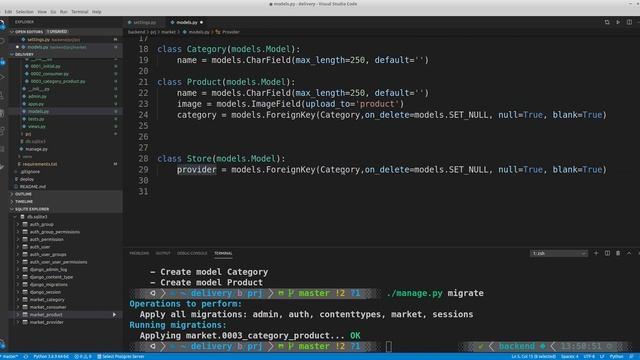Image resolution: width=640 pixels, height=360 pixels.
Task: Click the Spaces: 4 indentation setting
Action: coord(569,357)
